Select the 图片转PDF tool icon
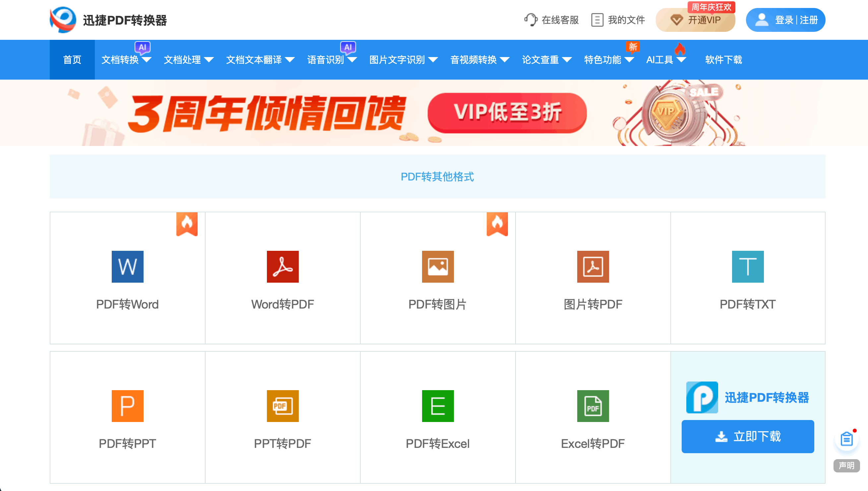The image size is (868, 491). pyautogui.click(x=593, y=266)
